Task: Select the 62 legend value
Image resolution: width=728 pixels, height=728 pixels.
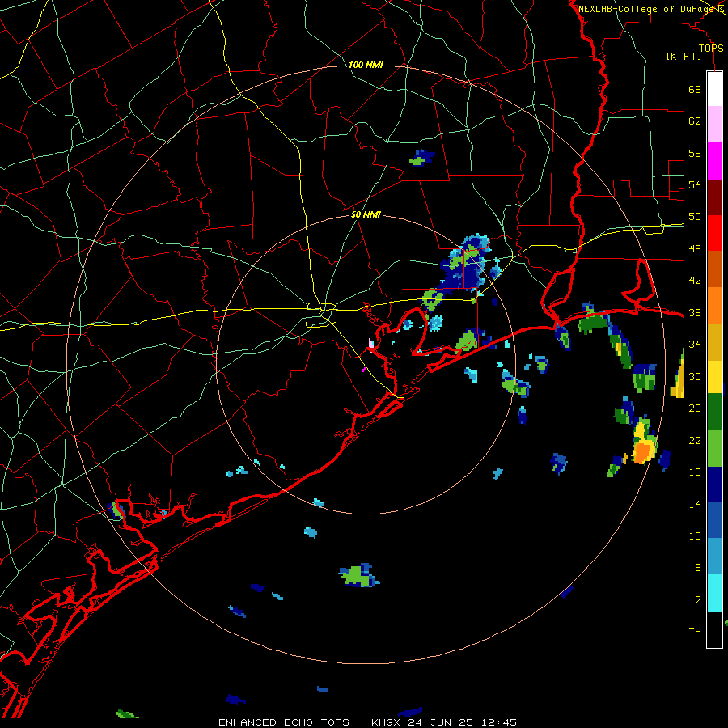Action: click(695, 121)
